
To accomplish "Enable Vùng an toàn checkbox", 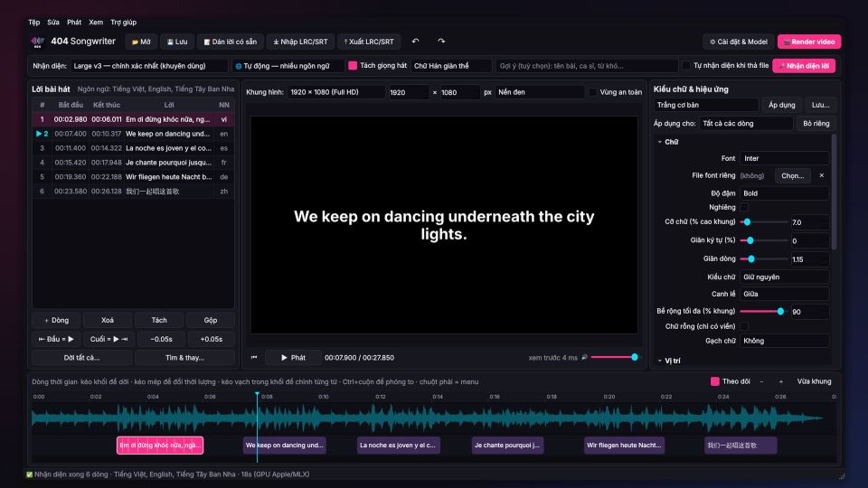I will pyautogui.click(x=593, y=92).
